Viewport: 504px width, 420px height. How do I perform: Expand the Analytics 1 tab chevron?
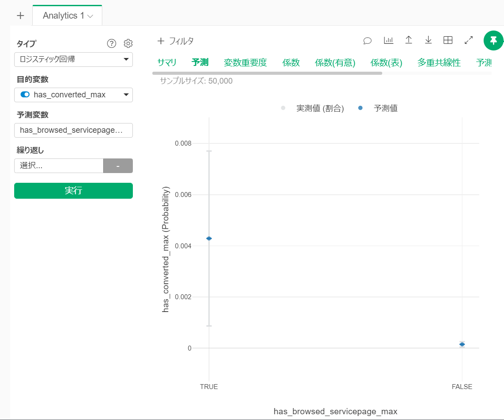pyautogui.click(x=91, y=16)
